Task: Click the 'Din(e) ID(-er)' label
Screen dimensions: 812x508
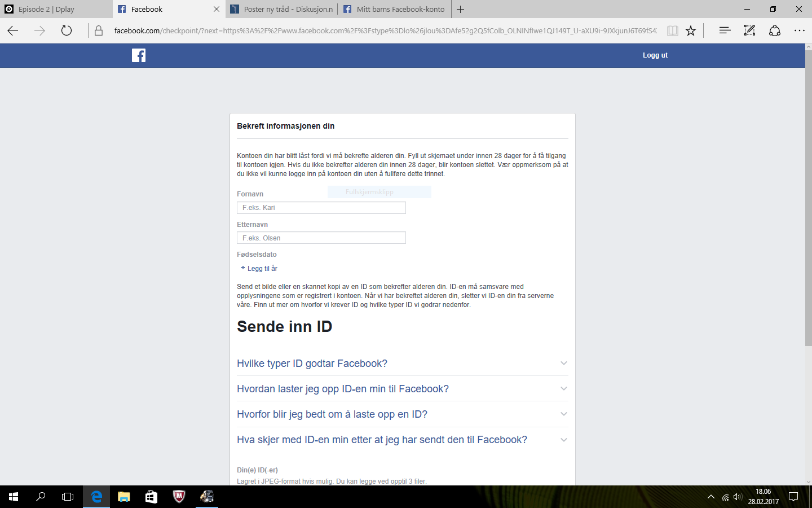Action: coord(257,470)
